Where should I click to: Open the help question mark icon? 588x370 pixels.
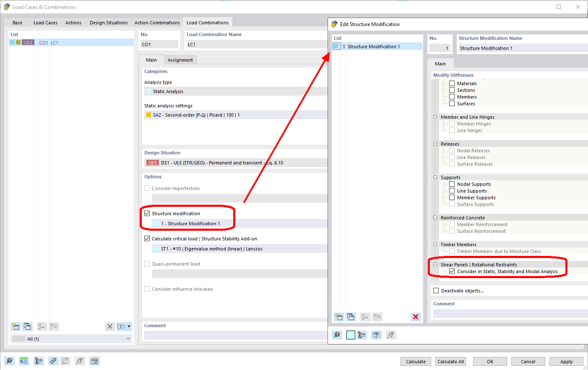(x=9, y=361)
